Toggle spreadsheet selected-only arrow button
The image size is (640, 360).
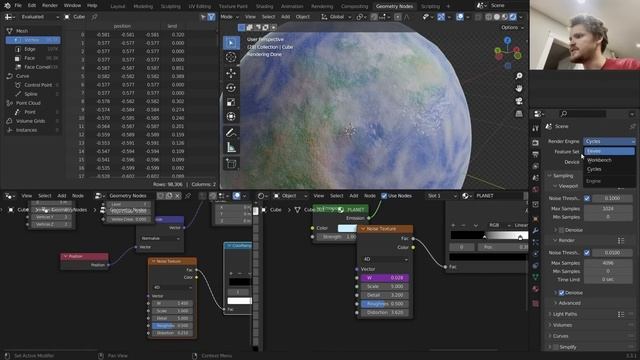pos(203,17)
